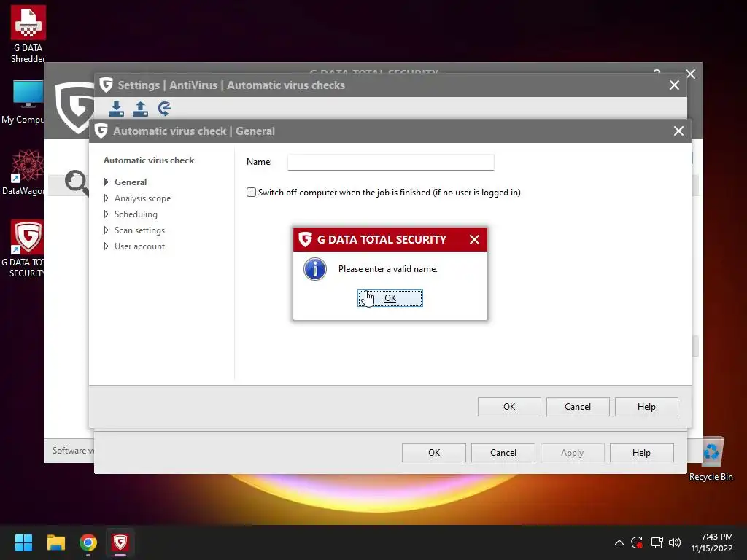Expand the arrow beside Scan settings

coord(107,230)
